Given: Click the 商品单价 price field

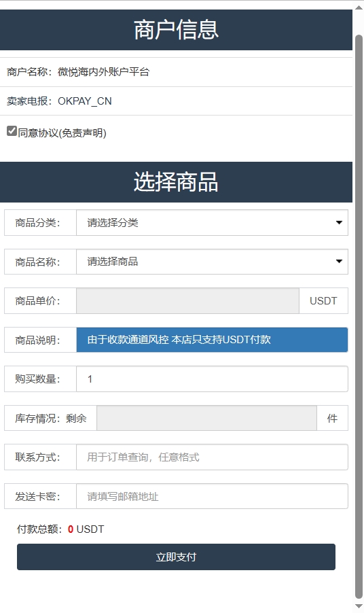Looking at the screenshot, I should click(x=188, y=300).
